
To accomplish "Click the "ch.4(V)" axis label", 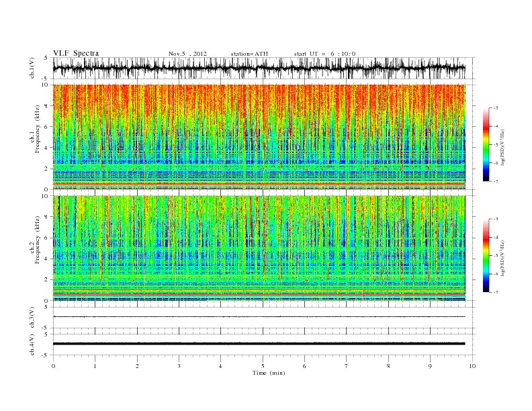I will [32, 345].
